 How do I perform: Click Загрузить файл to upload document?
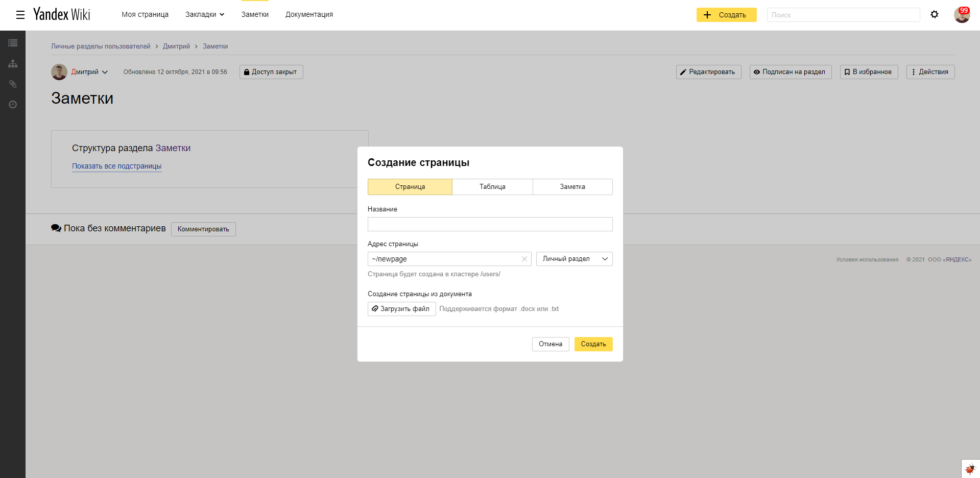click(401, 309)
